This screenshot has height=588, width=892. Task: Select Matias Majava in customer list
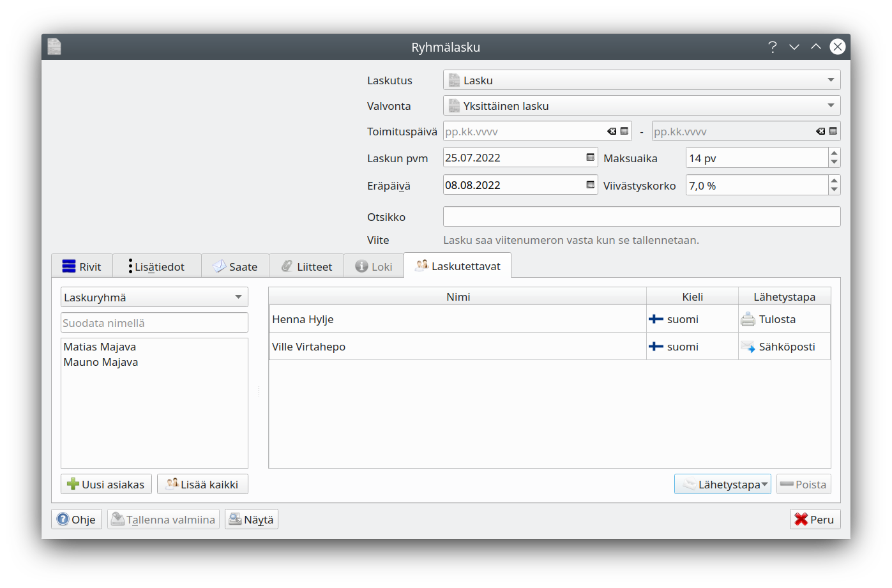pyautogui.click(x=100, y=347)
